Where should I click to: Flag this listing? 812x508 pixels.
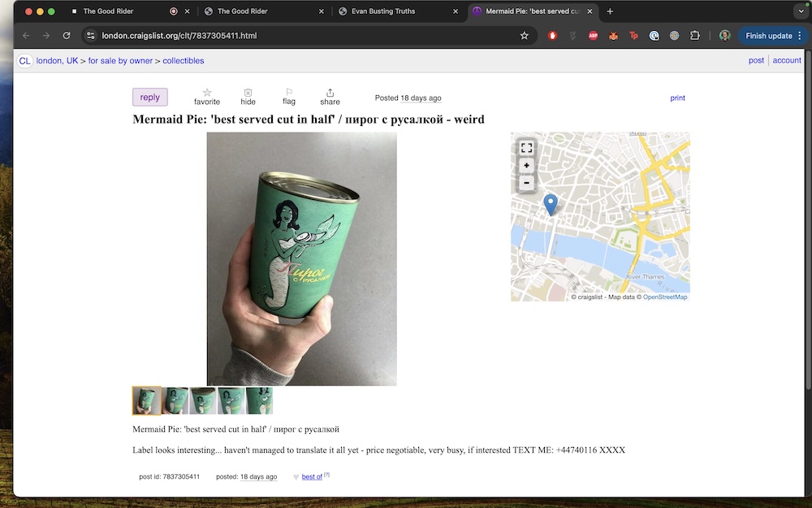[x=289, y=93]
